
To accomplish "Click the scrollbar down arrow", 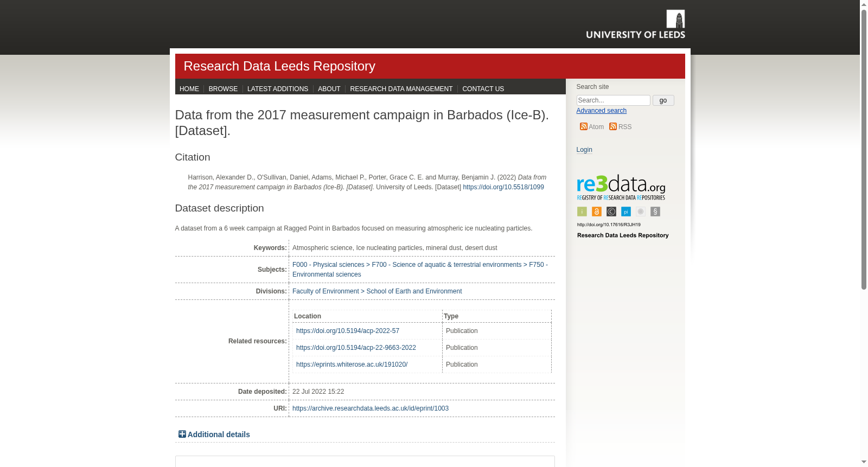I will pos(864,462).
